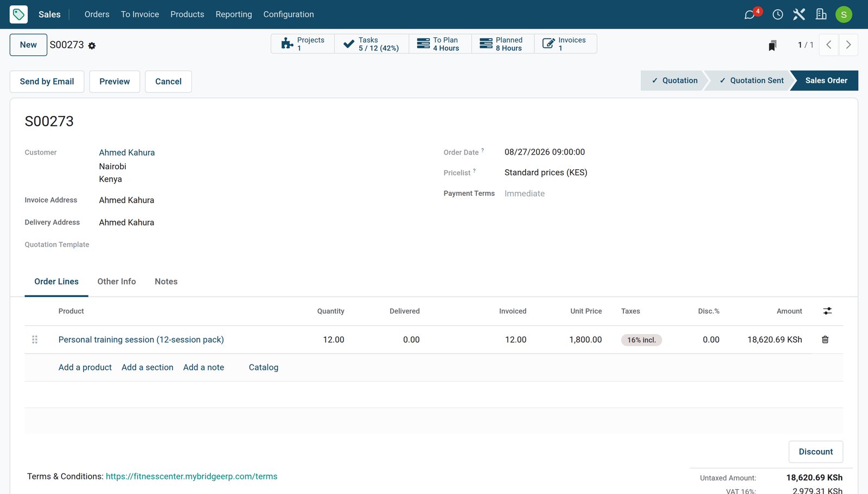Open Tasks 5 / 12 smart button
The height and width of the screenshot is (494, 868).
(x=372, y=44)
